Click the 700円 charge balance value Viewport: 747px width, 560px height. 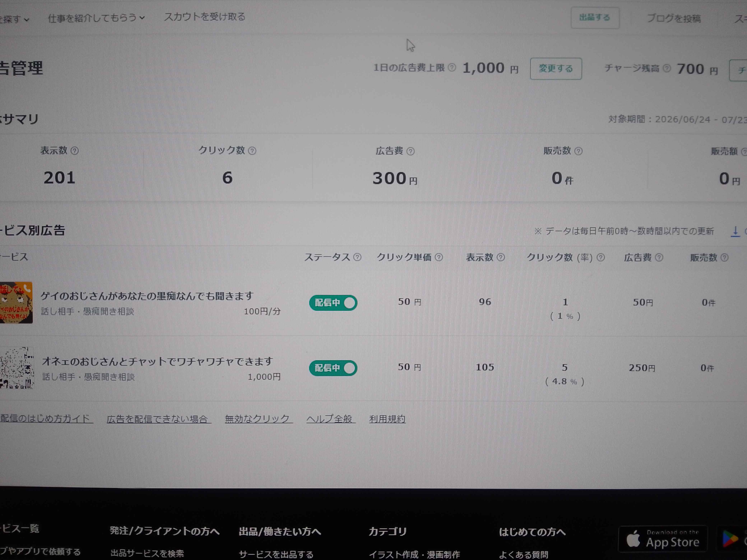pos(697,69)
